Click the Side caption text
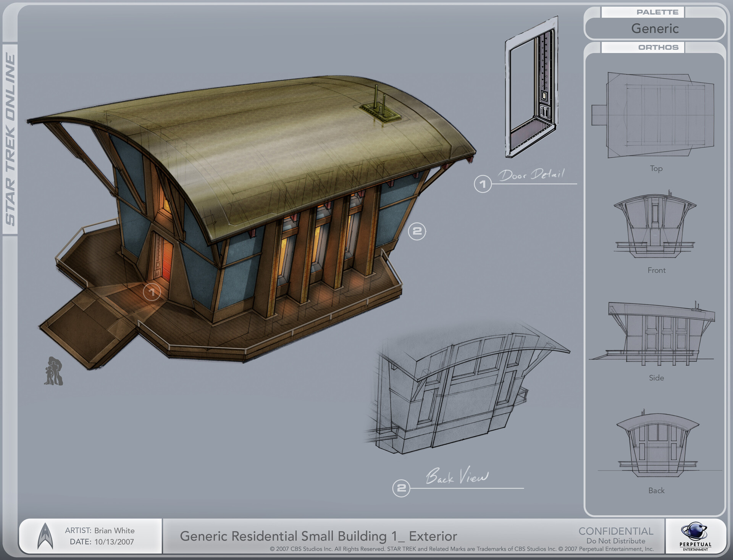 tap(657, 378)
